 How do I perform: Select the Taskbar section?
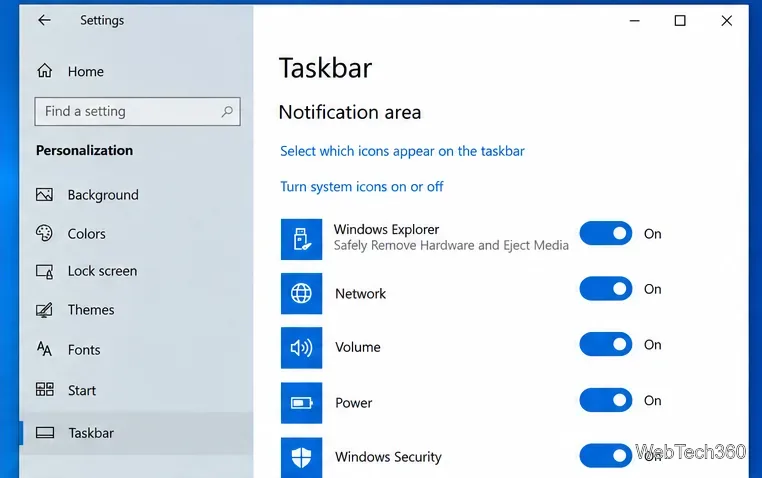[x=136, y=433]
